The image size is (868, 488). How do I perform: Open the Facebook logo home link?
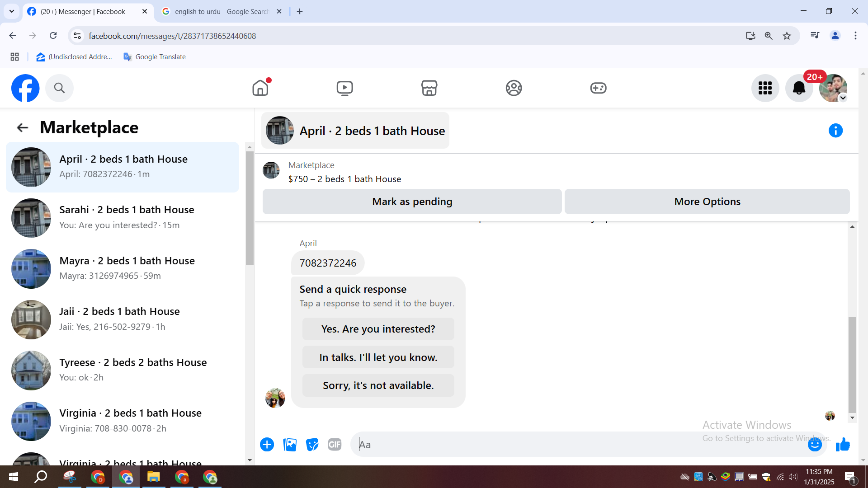[x=25, y=88]
